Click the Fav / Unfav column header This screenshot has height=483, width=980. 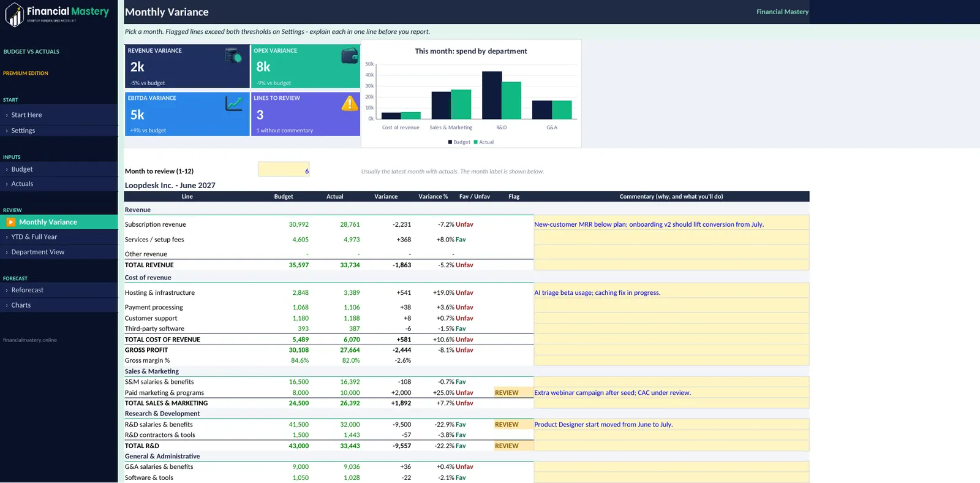click(475, 197)
